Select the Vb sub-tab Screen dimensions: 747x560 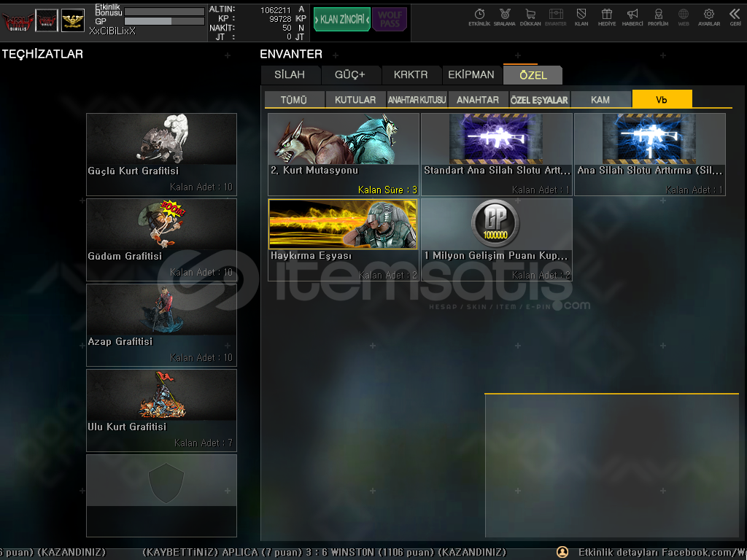[x=662, y=99]
